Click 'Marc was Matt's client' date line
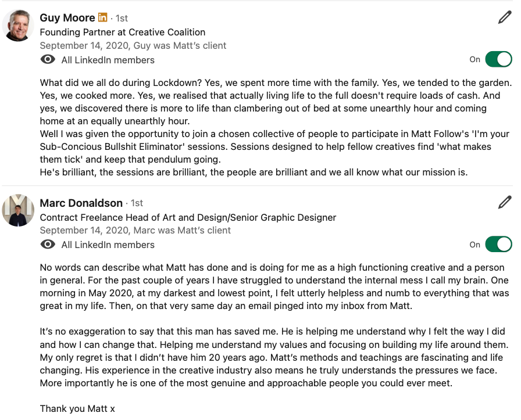Image resolution: width=521 pixels, height=420 pixels. [135, 231]
